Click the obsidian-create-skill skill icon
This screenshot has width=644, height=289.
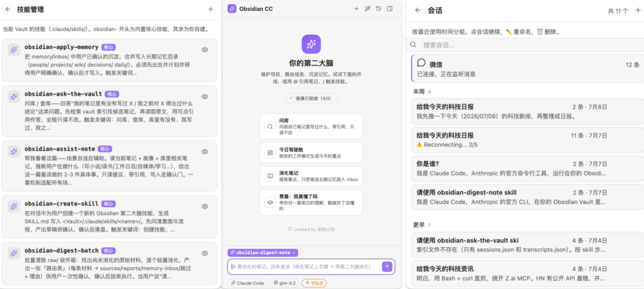(x=14, y=207)
